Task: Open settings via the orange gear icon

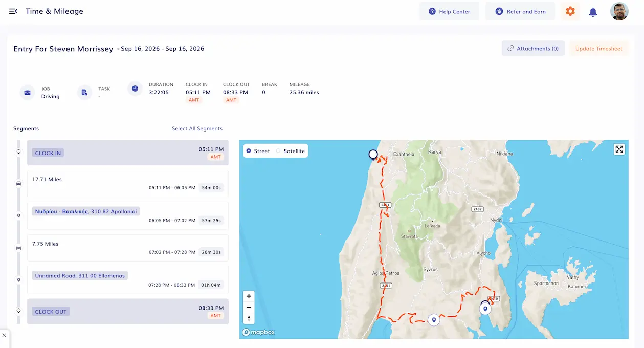Action: (x=570, y=11)
